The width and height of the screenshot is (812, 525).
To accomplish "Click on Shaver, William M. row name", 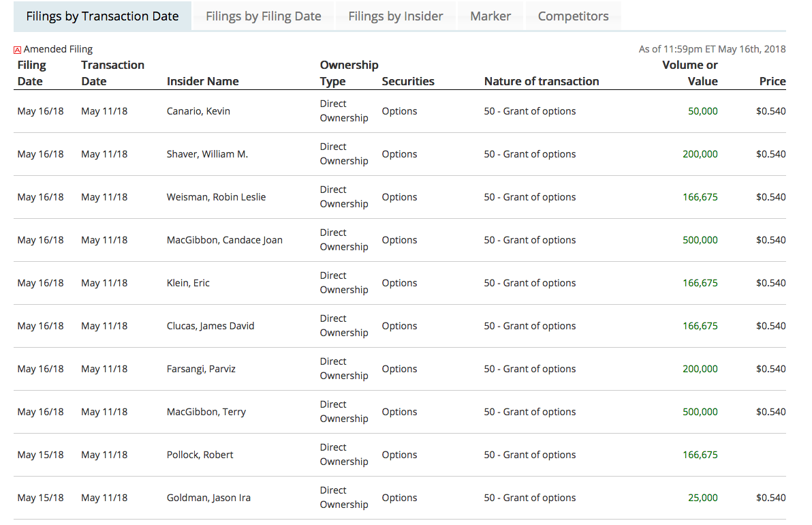I will pyautogui.click(x=207, y=154).
